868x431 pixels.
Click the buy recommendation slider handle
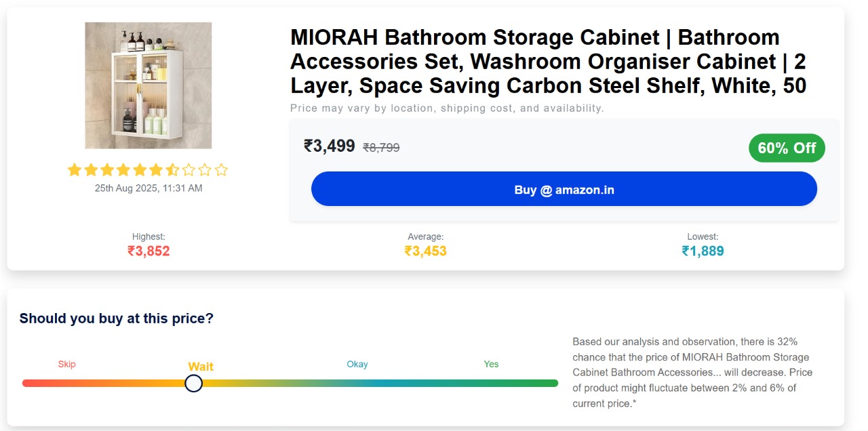(x=194, y=384)
